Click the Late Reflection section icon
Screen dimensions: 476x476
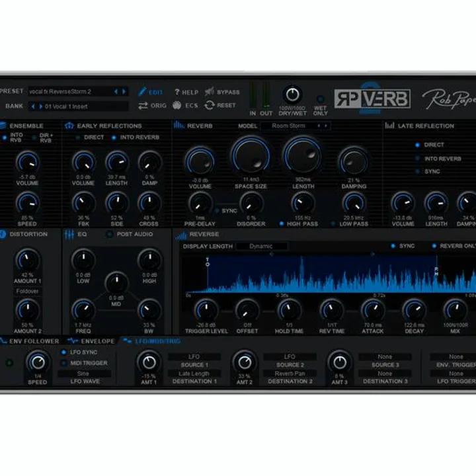click(x=389, y=126)
